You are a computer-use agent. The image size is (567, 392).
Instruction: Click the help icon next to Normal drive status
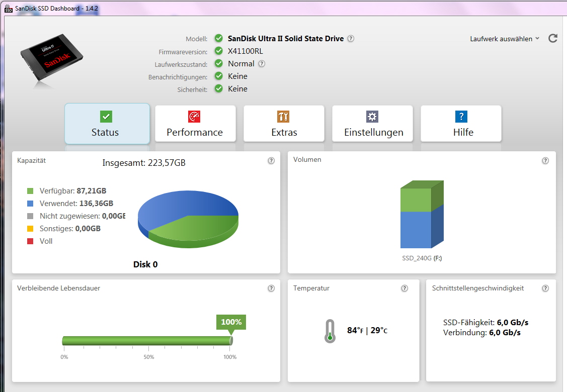pos(262,64)
